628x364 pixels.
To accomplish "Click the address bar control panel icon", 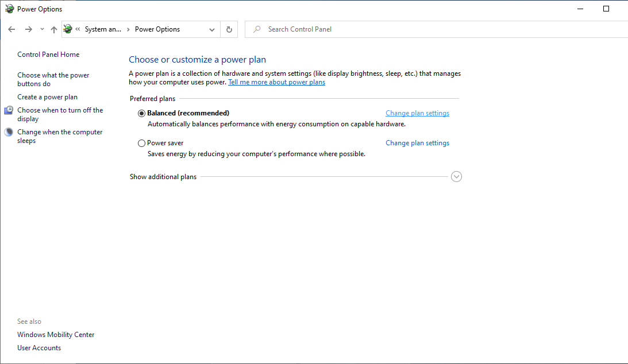I will 68,29.
